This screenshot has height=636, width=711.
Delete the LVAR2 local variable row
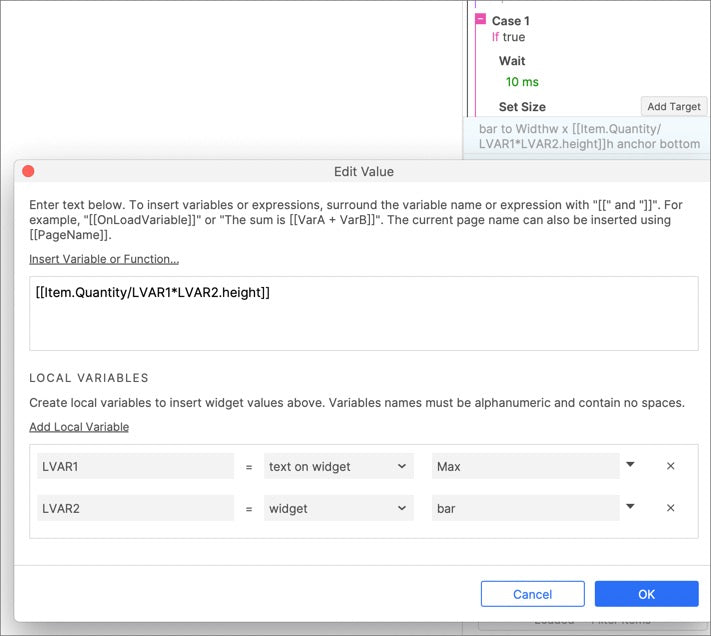(670, 508)
